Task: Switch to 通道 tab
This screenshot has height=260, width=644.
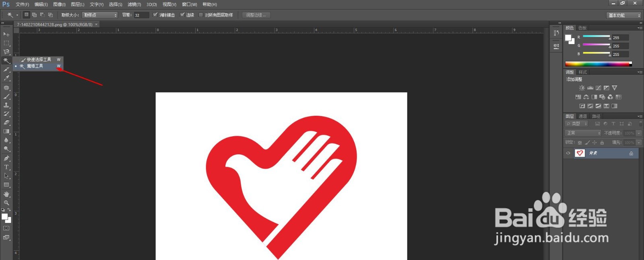Action: click(x=582, y=116)
